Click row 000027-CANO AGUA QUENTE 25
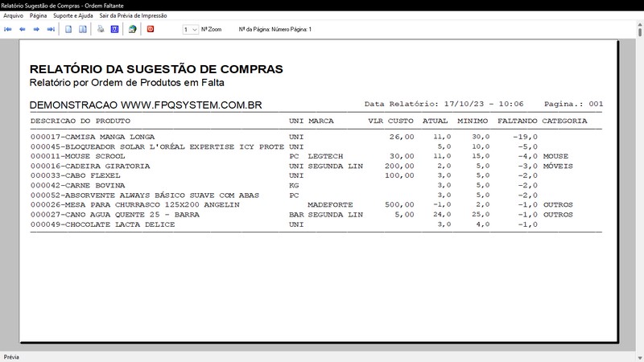 301,215
